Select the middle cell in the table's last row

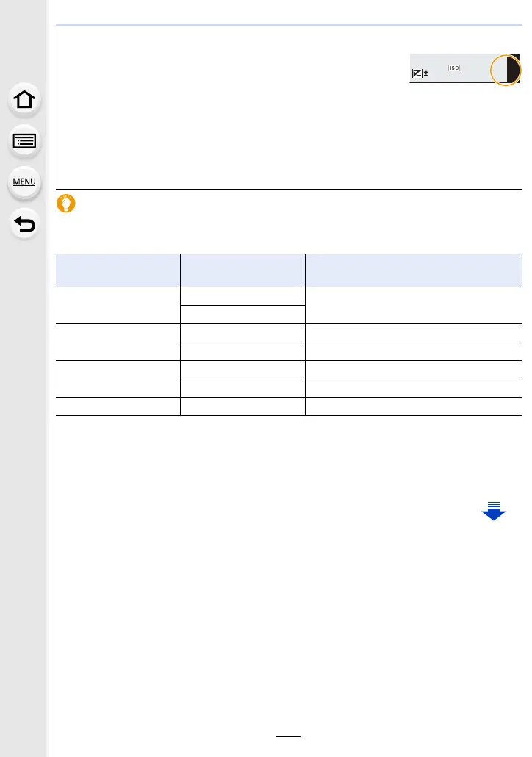[x=242, y=406]
